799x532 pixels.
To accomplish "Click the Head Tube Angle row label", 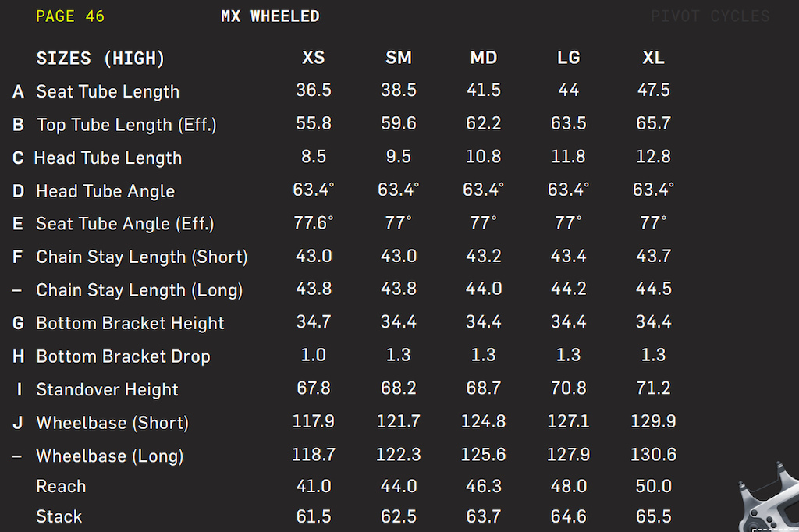I will [105, 191].
